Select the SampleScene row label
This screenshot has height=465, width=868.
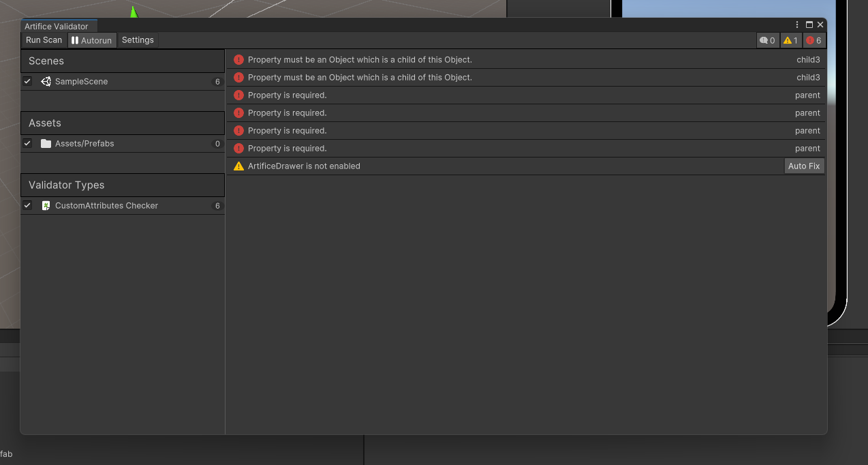coord(81,81)
